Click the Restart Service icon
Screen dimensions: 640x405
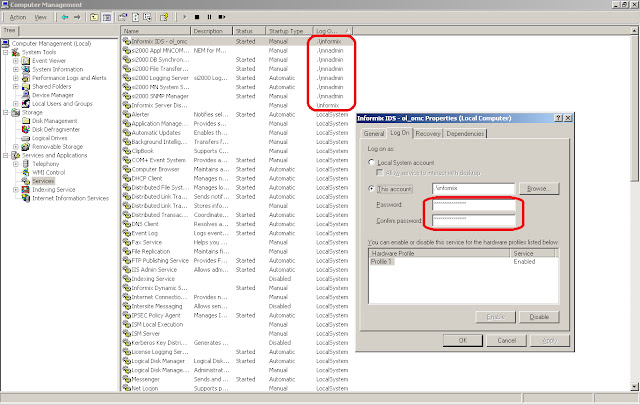click(222, 17)
